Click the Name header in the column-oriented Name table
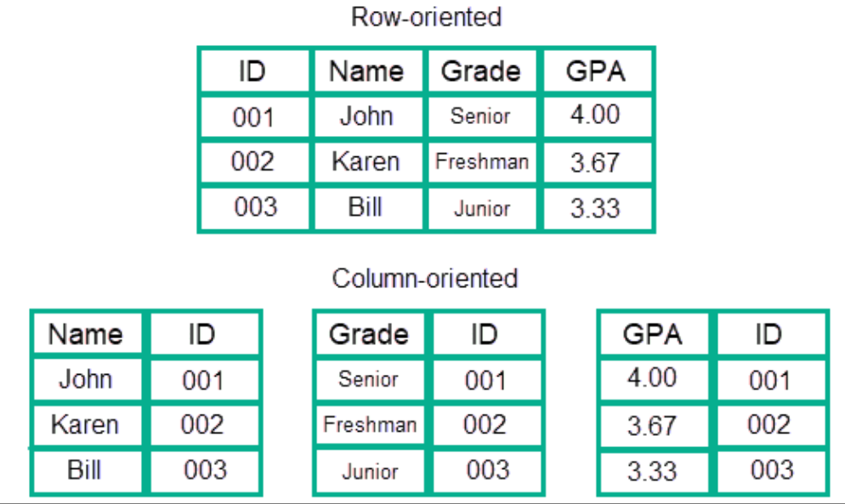The width and height of the screenshot is (845, 504). click(x=86, y=334)
